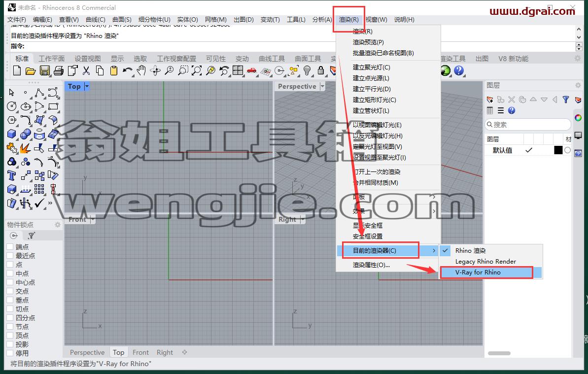Click the Undo arrow icon
588x374 pixels.
pyautogui.click(x=128, y=70)
